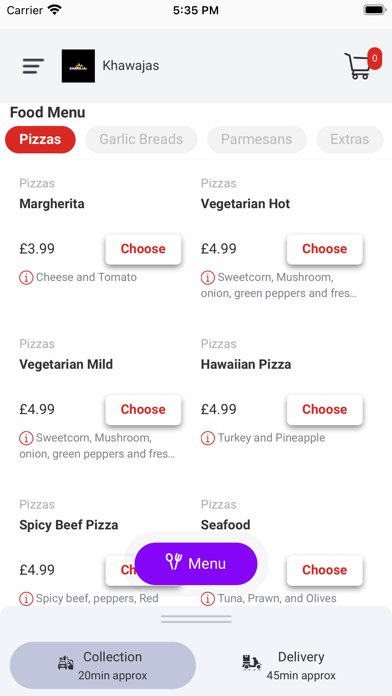
Task: Show info icon for Hawaiian Pizza
Action: [x=208, y=439]
